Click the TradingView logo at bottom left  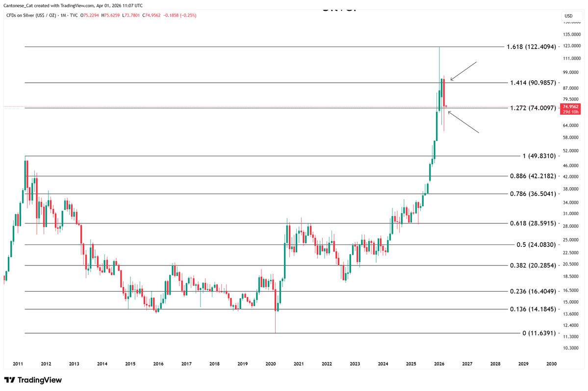[33, 380]
